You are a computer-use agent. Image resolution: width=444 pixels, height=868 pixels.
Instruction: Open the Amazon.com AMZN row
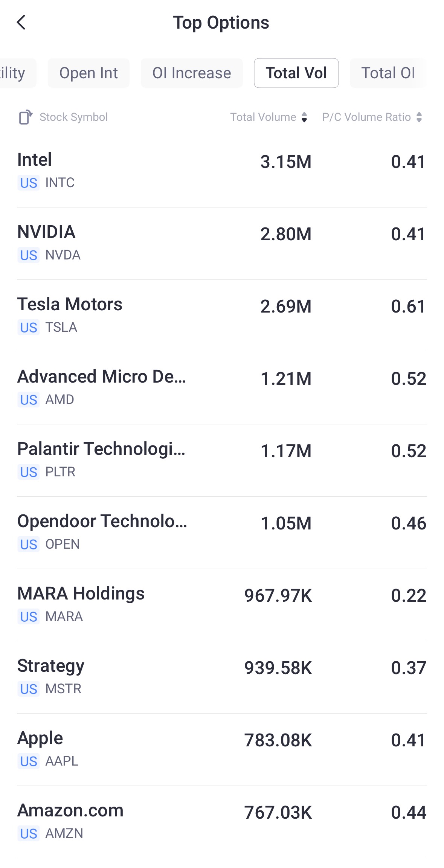tap(222, 821)
